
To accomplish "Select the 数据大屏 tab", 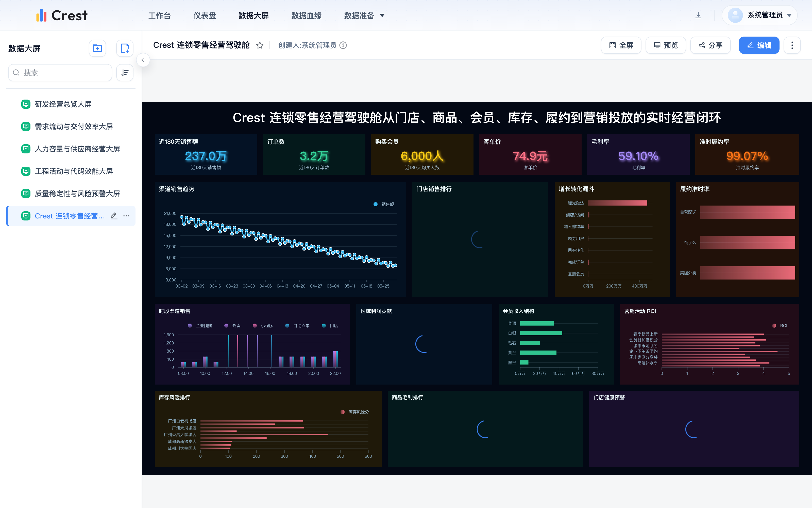I will coord(254,15).
